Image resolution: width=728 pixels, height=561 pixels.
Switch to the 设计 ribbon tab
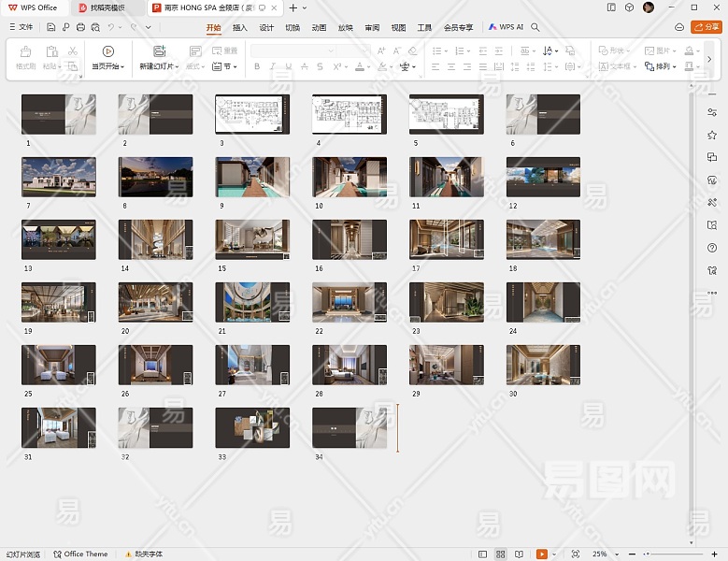(266, 28)
